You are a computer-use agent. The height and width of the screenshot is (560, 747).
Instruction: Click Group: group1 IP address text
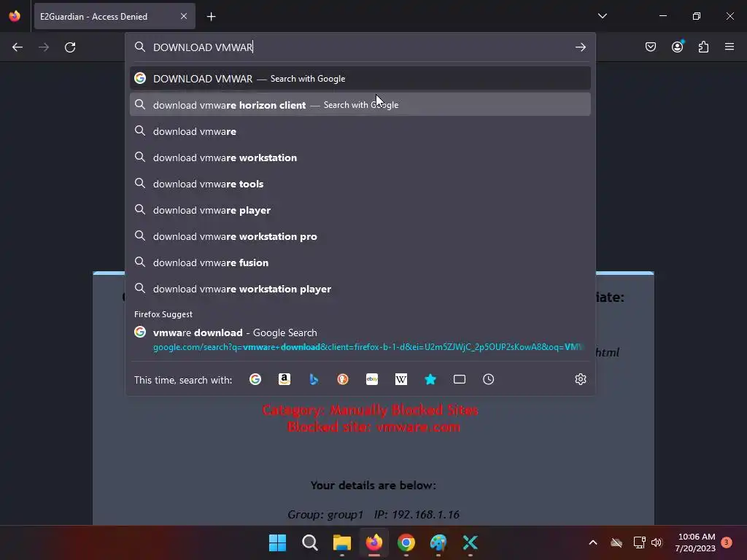(373, 514)
